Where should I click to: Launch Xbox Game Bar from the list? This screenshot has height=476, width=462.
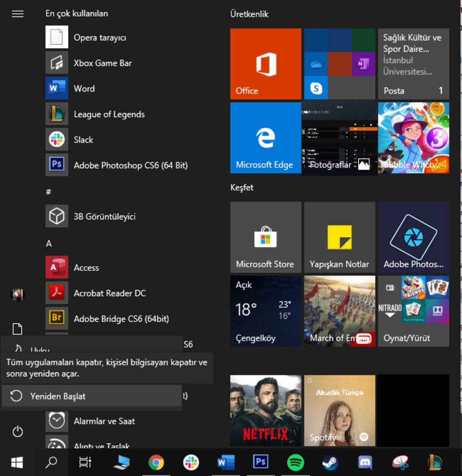[102, 63]
